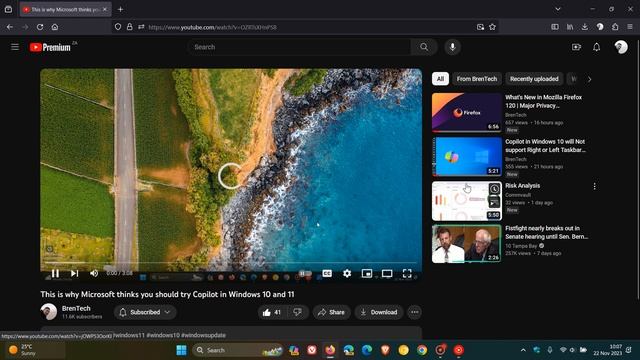Like the video with thumbs up
This screenshot has height=360, width=640.
[x=272, y=312]
